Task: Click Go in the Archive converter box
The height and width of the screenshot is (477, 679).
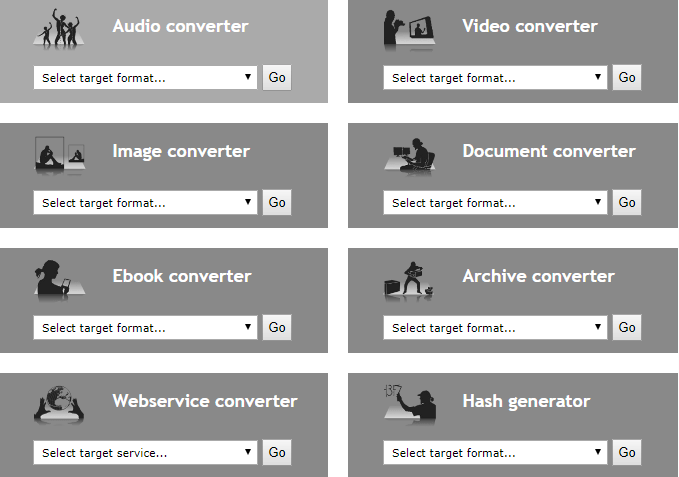Action: pyautogui.click(x=627, y=328)
